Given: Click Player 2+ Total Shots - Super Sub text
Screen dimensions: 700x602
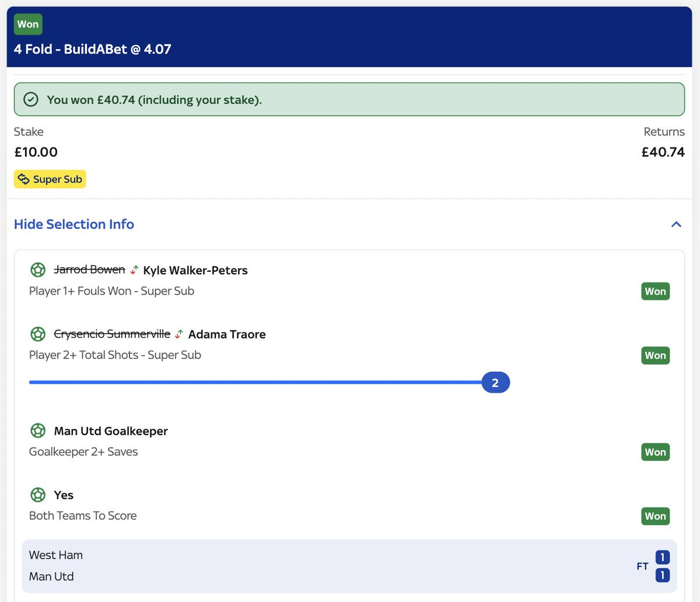Looking at the screenshot, I should [x=115, y=355].
